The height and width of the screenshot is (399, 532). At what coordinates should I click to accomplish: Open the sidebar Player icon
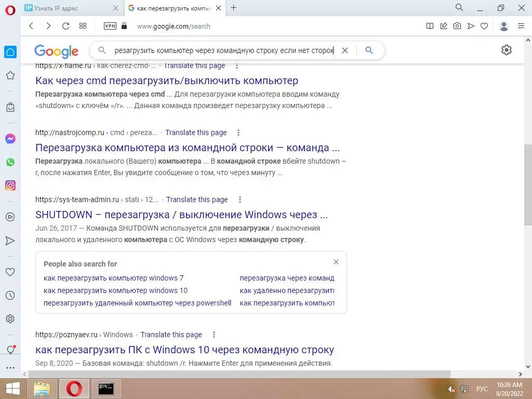pyautogui.click(x=10, y=217)
